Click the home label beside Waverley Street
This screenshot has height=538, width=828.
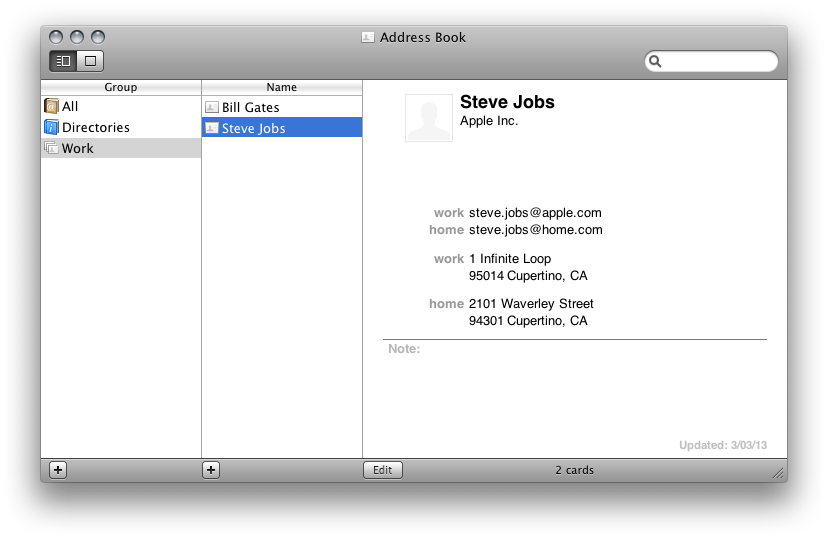click(x=446, y=304)
